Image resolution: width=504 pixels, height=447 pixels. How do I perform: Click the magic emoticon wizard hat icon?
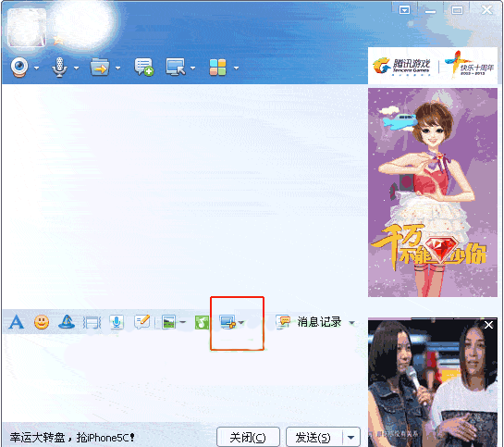point(67,321)
